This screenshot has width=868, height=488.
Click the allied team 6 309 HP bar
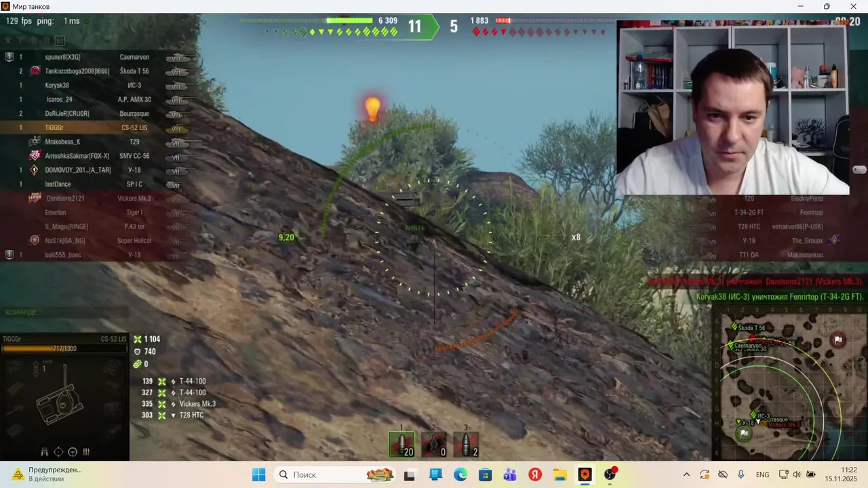click(350, 21)
